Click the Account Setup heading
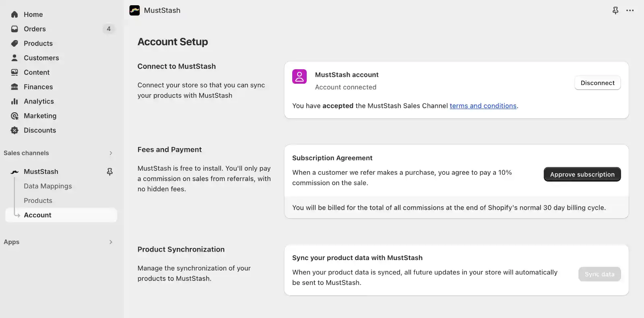 (x=173, y=42)
